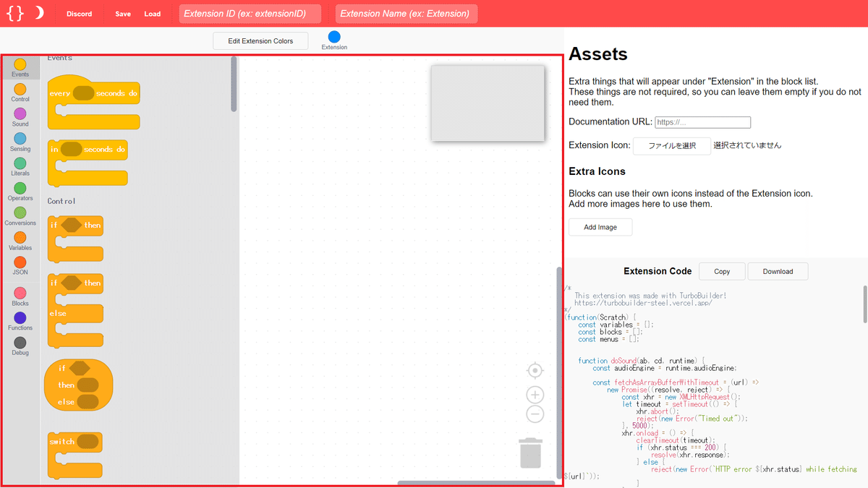The width and height of the screenshot is (868, 488).
Task: Click the code panel scrollbar
Action: (x=864, y=304)
